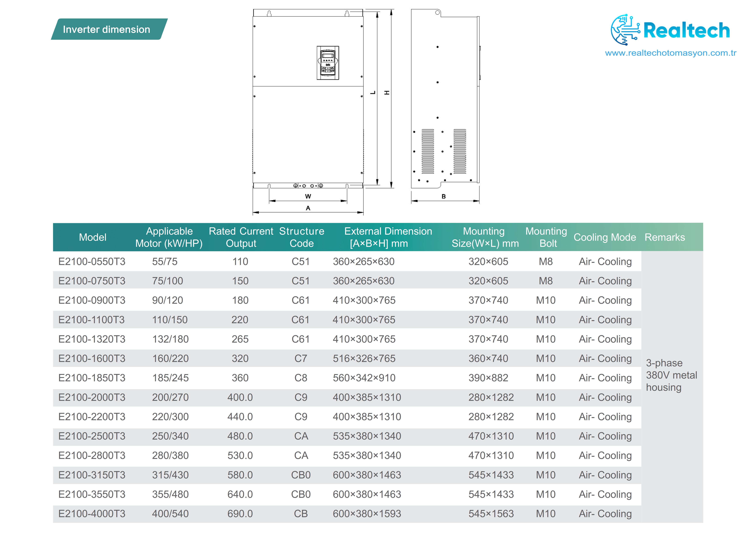Click the B dimension label under the side view
Viewport: 756px width, 533px height.
[443, 196]
